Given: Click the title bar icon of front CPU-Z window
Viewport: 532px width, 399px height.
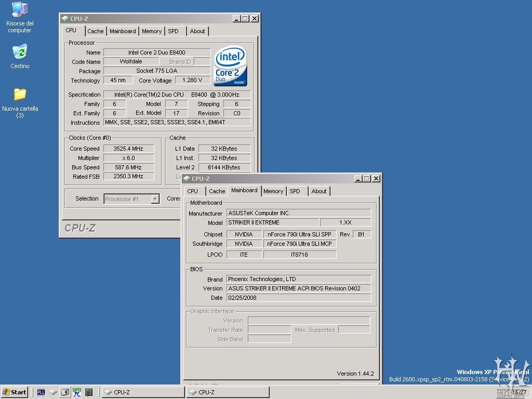Looking at the screenshot, I should [x=187, y=179].
